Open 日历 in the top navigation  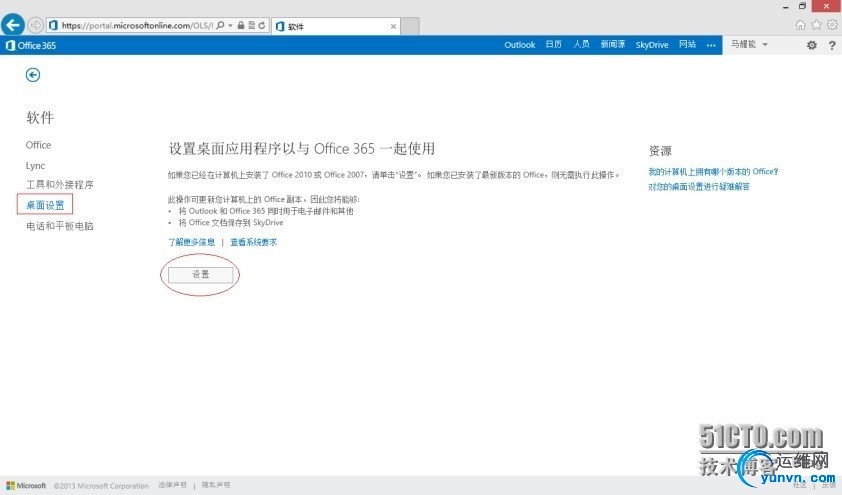coord(554,44)
